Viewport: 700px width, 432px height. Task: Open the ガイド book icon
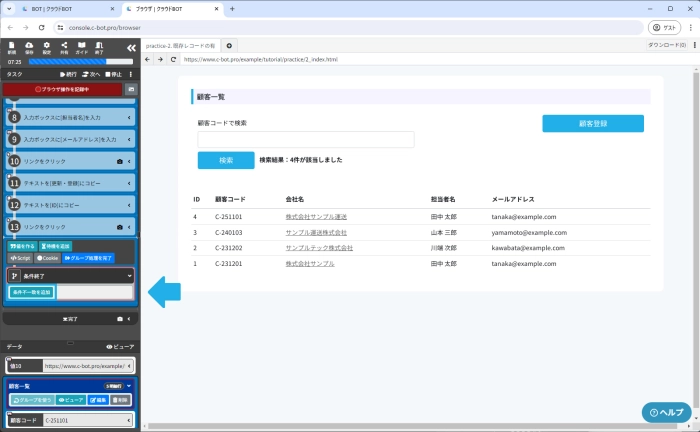82,47
